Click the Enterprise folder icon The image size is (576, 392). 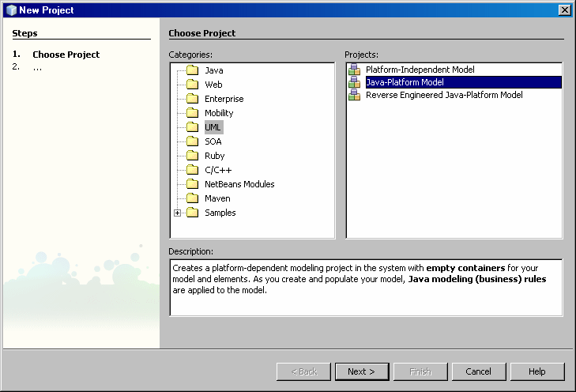pos(192,99)
